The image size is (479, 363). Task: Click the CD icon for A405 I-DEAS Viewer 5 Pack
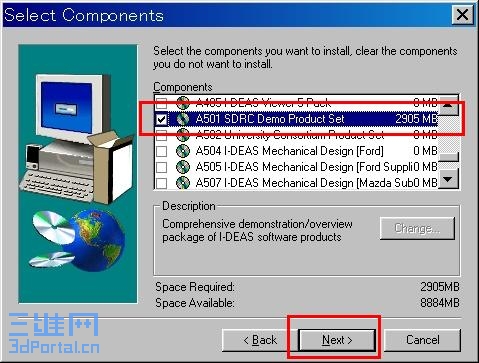click(183, 103)
